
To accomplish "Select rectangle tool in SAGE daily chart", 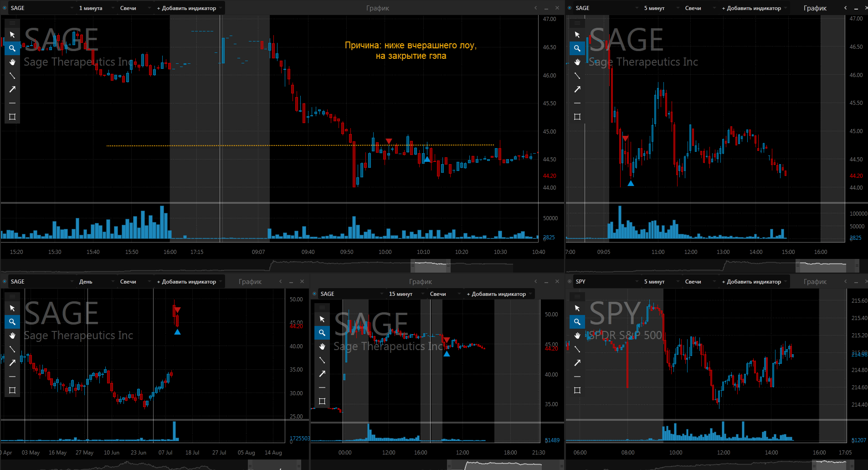I will click(x=12, y=390).
